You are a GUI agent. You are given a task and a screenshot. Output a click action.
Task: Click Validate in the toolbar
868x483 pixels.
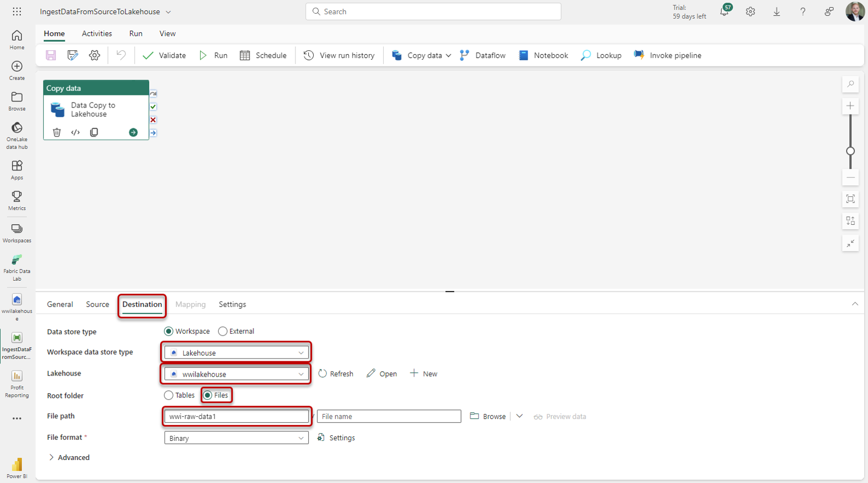click(x=164, y=55)
